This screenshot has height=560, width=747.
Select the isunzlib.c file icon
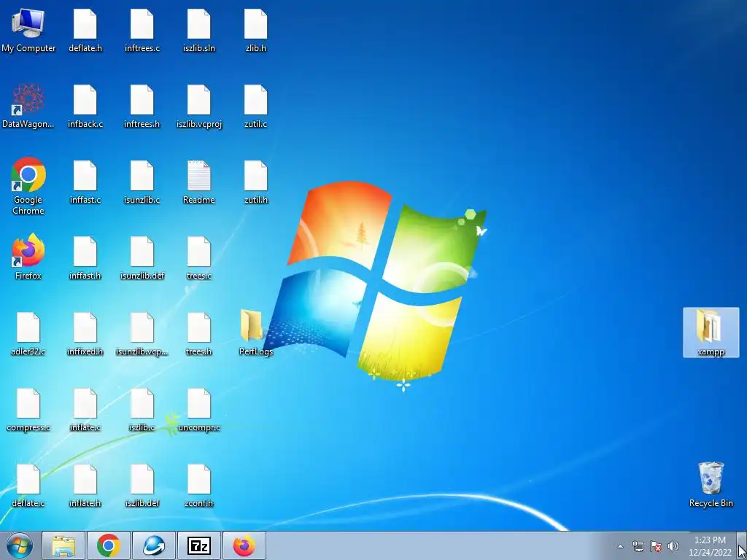click(x=142, y=182)
